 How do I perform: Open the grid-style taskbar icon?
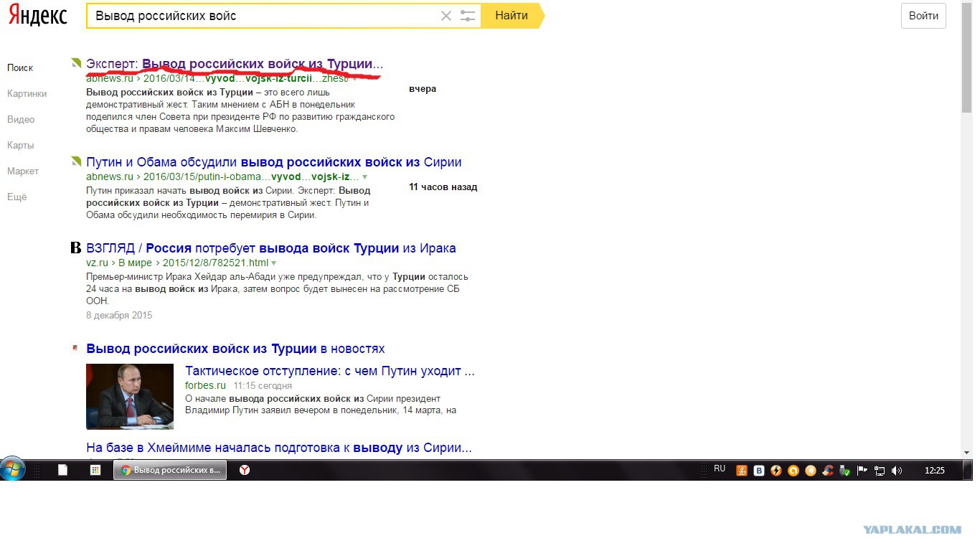95,471
